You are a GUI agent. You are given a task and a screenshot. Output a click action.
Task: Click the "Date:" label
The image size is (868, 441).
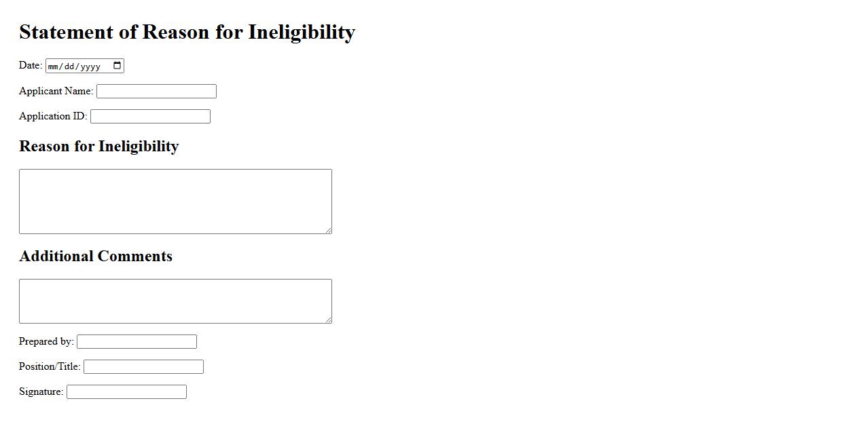[31, 65]
